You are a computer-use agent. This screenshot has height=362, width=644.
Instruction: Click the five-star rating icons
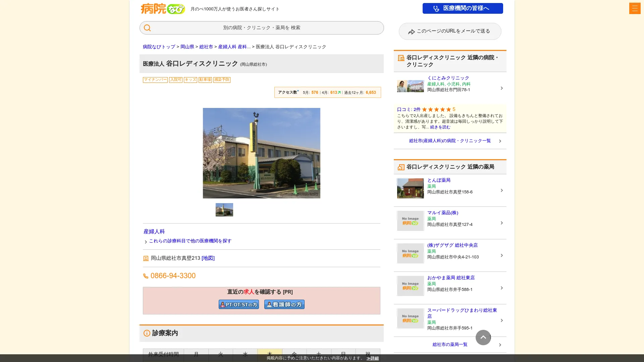pos(436,110)
